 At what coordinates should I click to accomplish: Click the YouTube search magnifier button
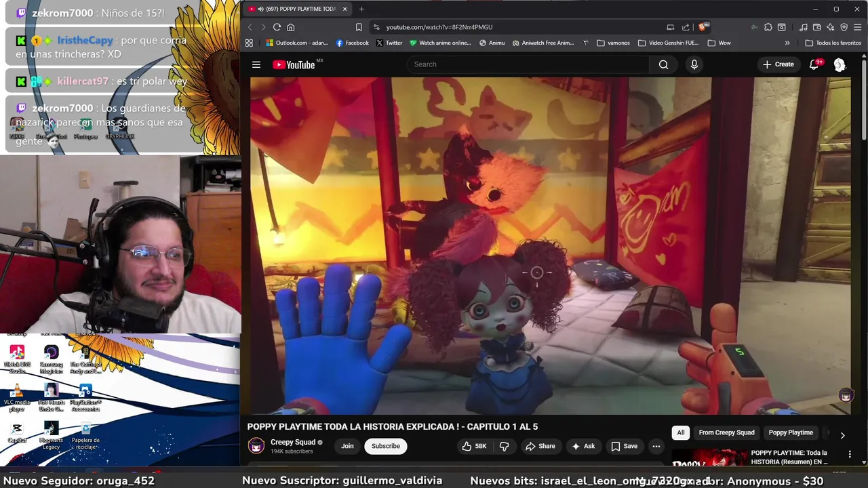coord(664,64)
